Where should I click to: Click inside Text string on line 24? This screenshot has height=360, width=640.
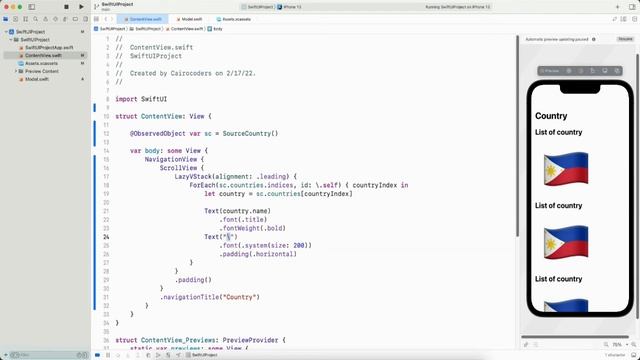pos(229,237)
